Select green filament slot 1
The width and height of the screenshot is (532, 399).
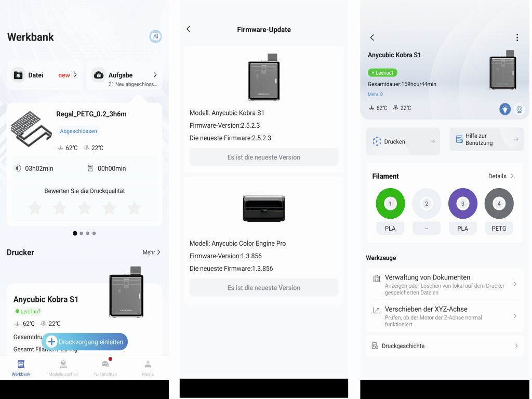click(390, 204)
